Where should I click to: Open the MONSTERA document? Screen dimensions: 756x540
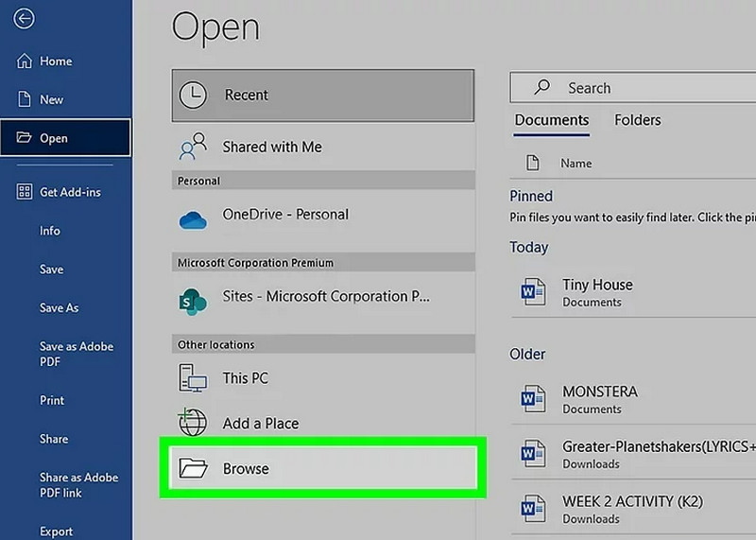coord(599,392)
